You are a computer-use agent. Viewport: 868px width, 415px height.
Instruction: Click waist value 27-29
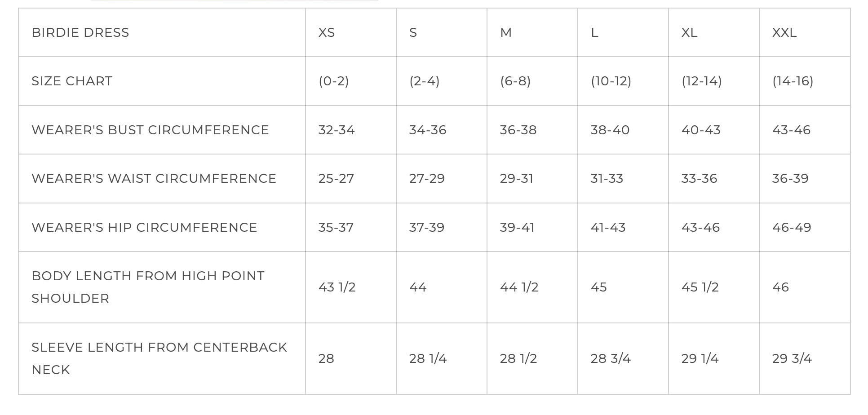[427, 179]
